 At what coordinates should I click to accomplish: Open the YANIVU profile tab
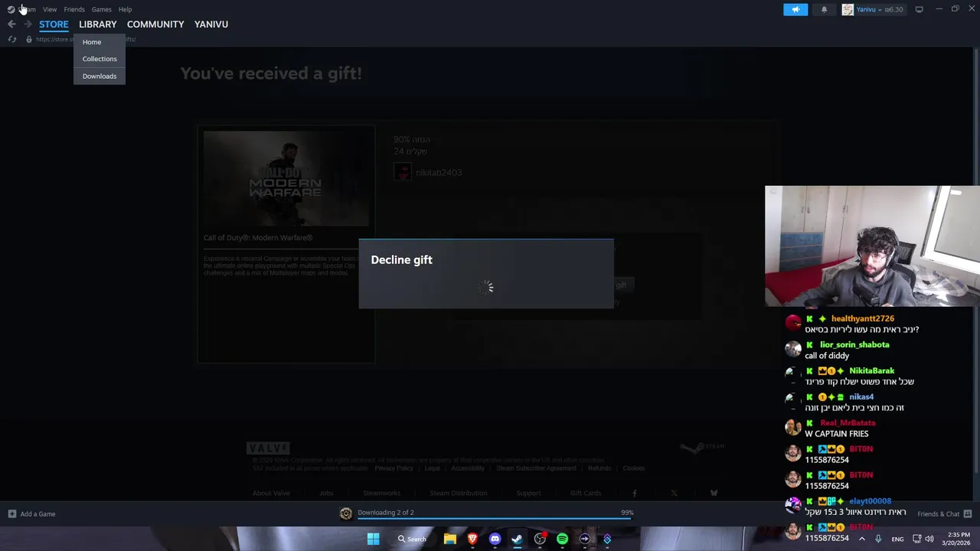211,24
